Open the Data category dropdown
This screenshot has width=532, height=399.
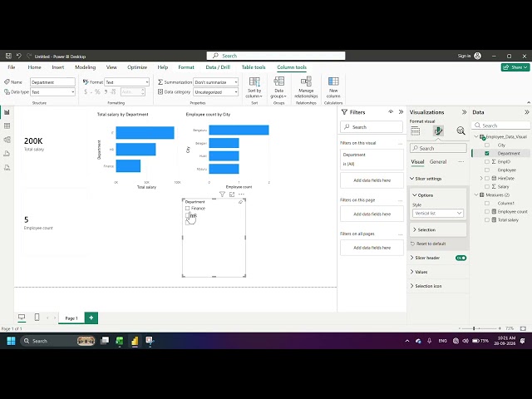(x=216, y=92)
